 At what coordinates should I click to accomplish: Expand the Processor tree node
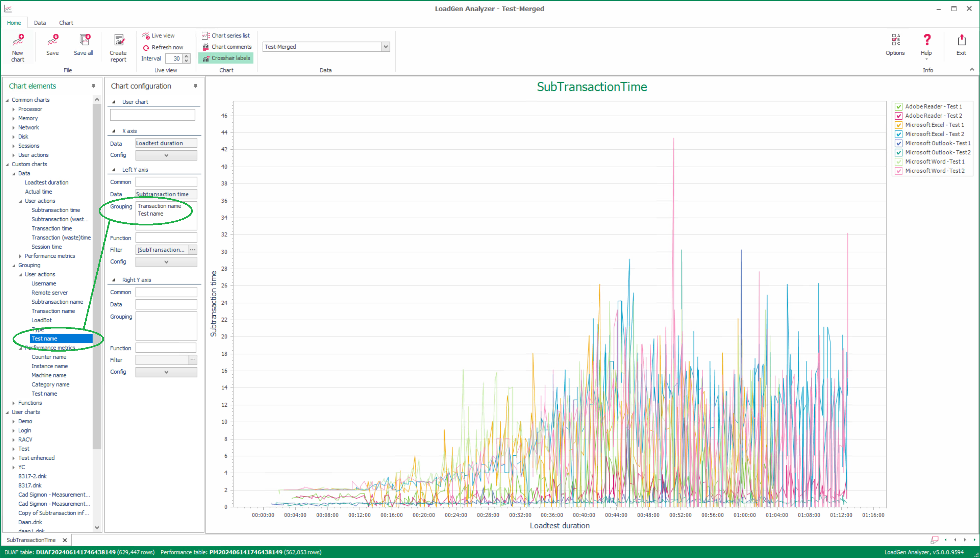pos(14,109)
